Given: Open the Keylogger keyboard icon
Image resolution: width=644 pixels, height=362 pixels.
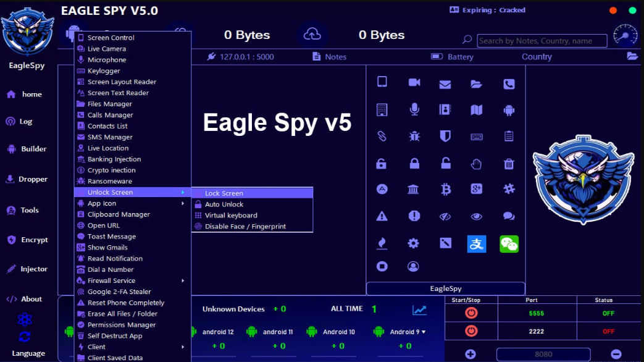Looking at the screenshot, I should pos(476,137).
